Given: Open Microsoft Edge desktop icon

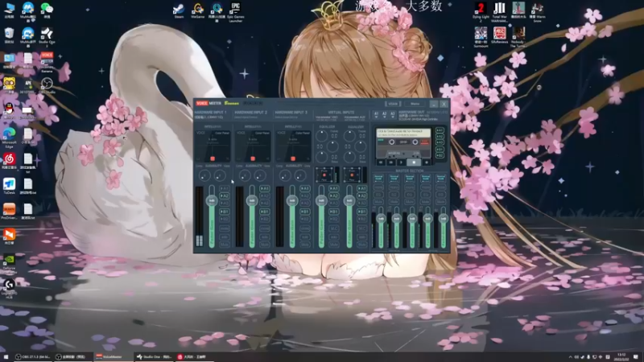Looking at the screenshot, I should (x=9, y=138).
